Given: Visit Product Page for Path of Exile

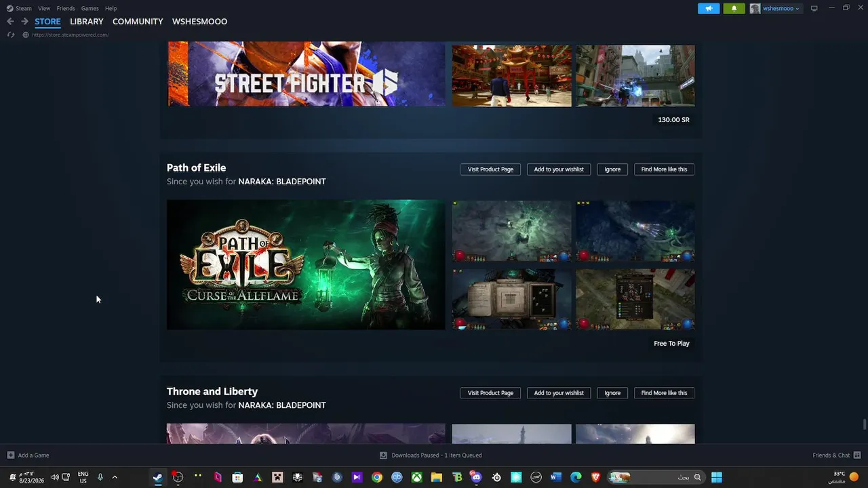Looking at the screenshot, I should click(490, 169).
